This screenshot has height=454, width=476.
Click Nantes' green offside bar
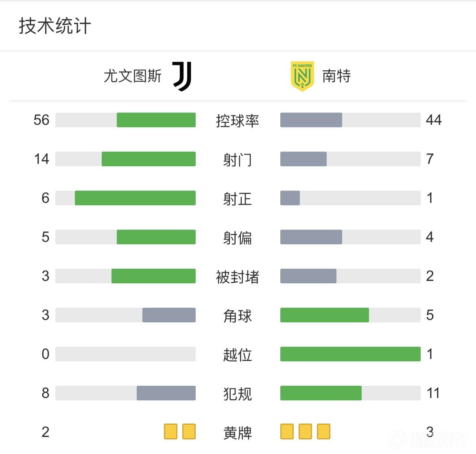[x=350, y=354]
